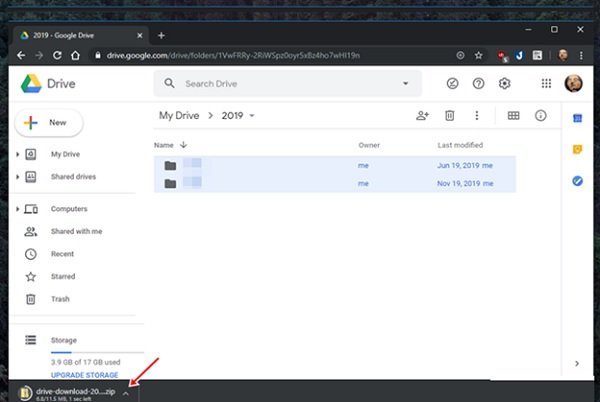Go to Shared with me
600x402 pixels.
[77, 231]
